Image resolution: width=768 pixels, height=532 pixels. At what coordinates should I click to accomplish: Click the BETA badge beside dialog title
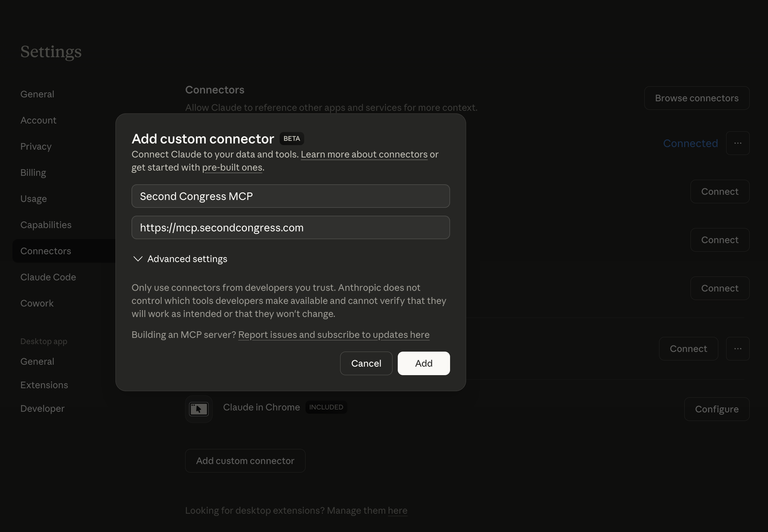coord(291,139)
